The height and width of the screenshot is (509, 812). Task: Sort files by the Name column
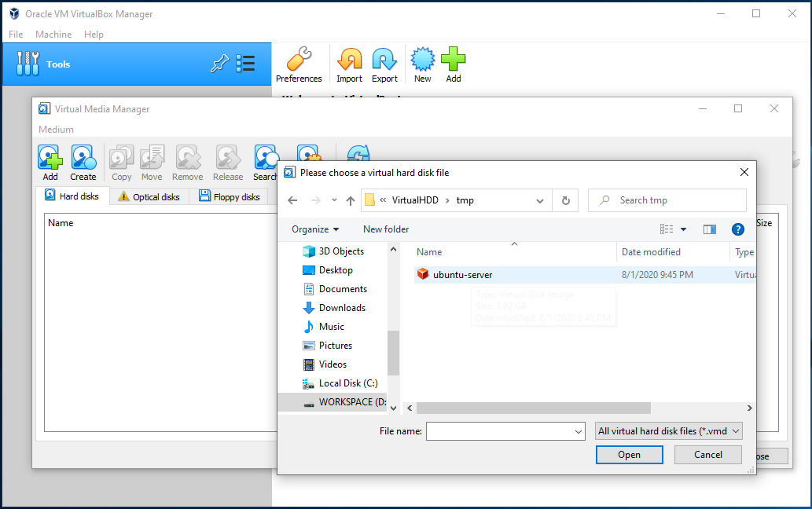pyautogui.click(x=429, y=252)
